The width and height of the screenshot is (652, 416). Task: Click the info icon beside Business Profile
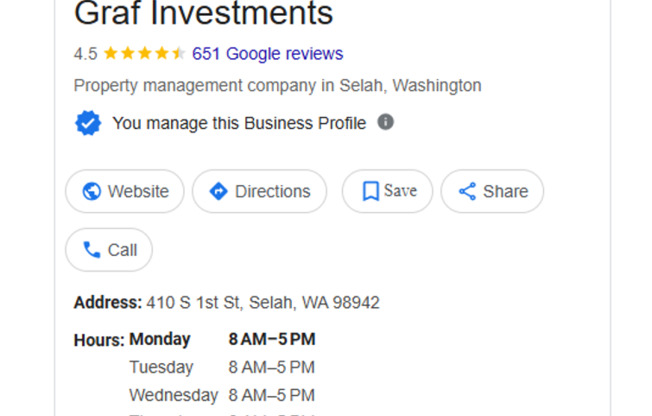tap(385, 122)
